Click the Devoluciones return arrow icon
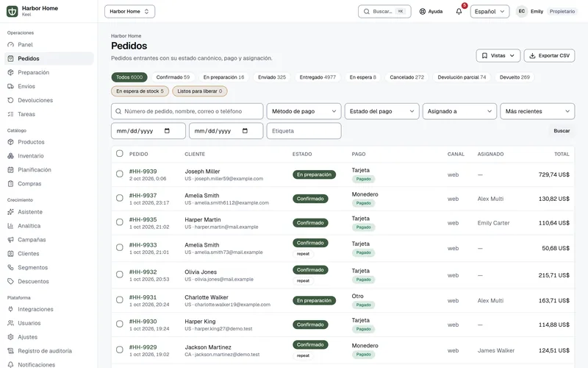The image size is (588, 368). (10, 100)
